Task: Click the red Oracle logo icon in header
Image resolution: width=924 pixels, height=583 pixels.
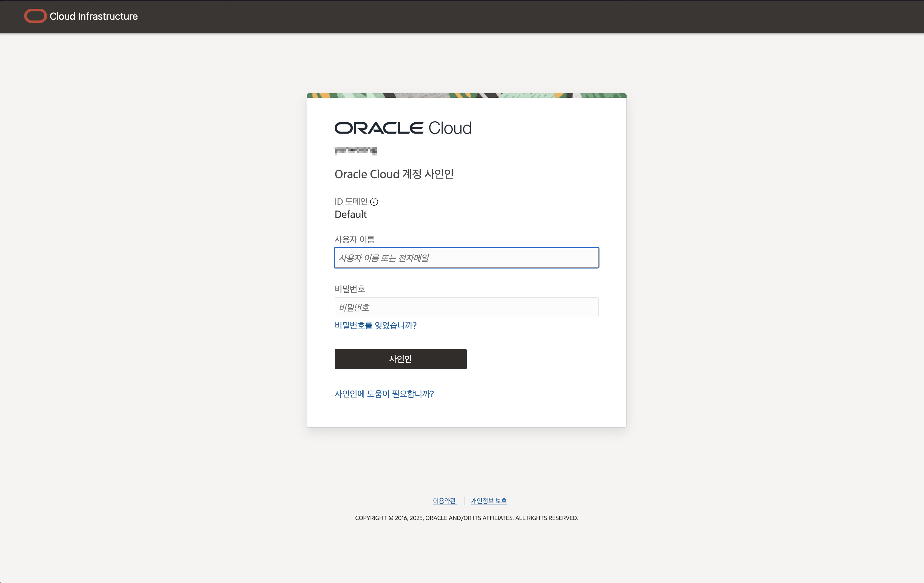Action: [35, 16]
